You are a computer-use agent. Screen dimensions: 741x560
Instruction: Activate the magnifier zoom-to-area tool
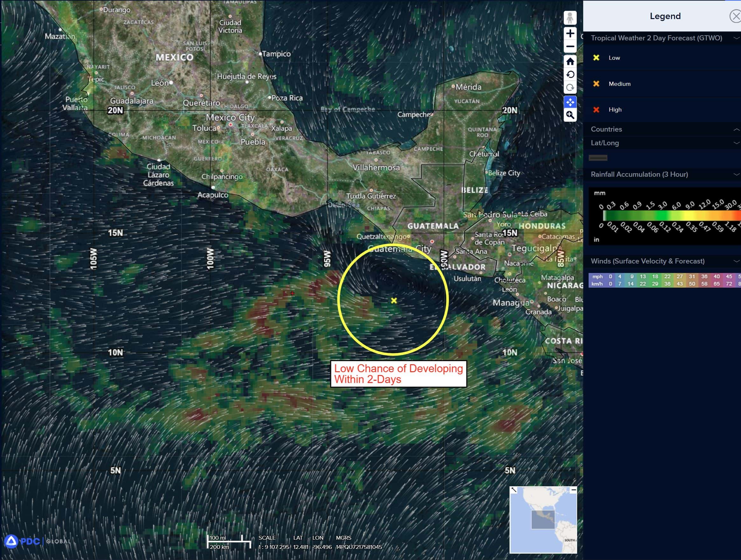pos(570,115)
